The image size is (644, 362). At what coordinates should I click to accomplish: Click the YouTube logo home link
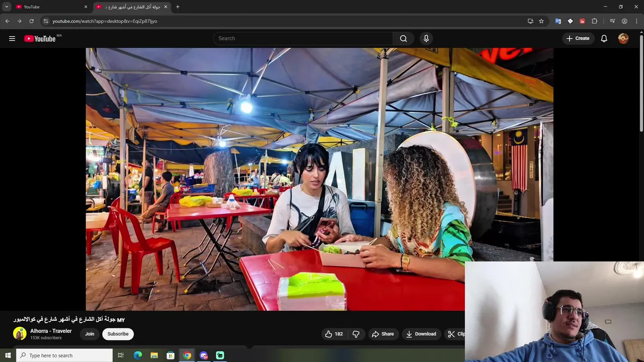40,39
